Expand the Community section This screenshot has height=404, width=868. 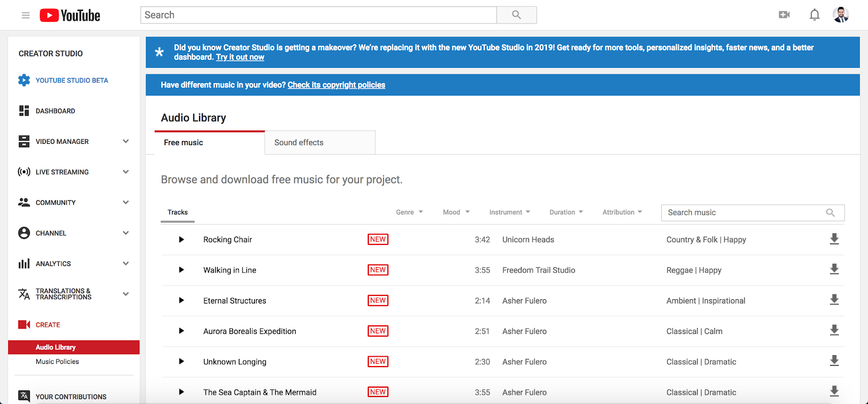coord(126,203)
